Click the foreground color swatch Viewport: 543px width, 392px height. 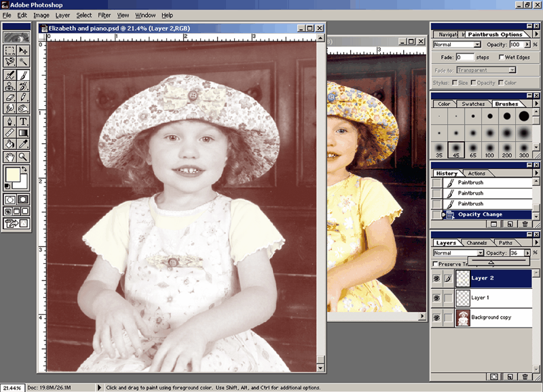(12, 176)
